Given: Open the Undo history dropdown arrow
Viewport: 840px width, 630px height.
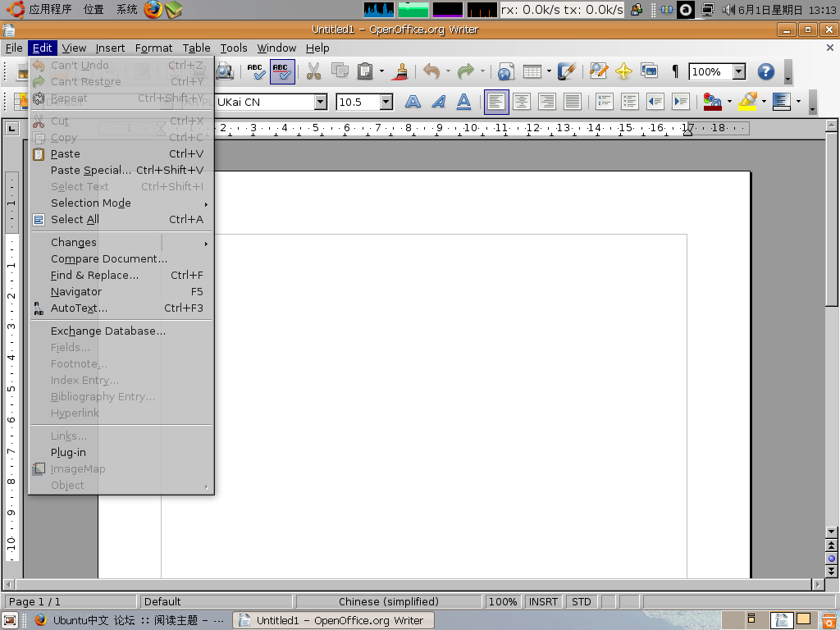Looking at the screenshot, I should pos(448,72).
